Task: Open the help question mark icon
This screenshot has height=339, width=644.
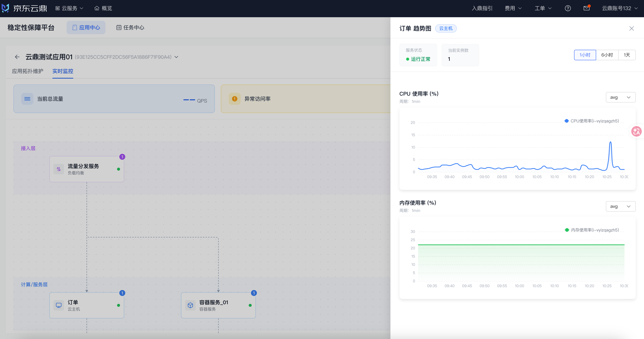Action: [568, 8]
